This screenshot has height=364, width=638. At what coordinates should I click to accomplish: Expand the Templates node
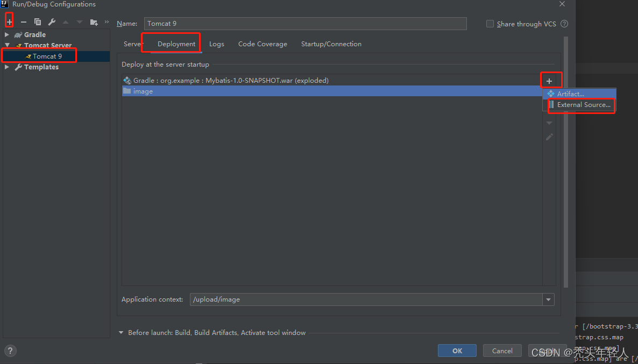7,67
